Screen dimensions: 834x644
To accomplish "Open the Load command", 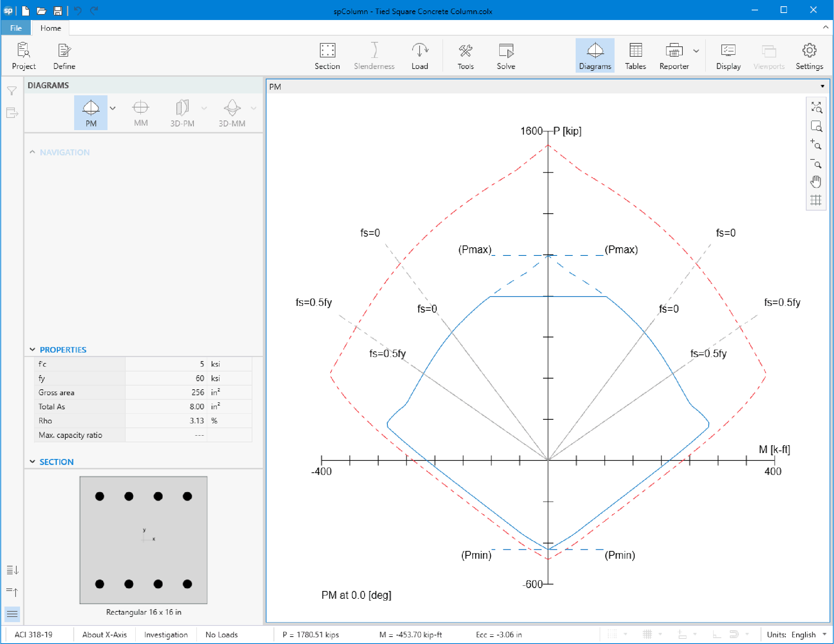I will (420, 56).
